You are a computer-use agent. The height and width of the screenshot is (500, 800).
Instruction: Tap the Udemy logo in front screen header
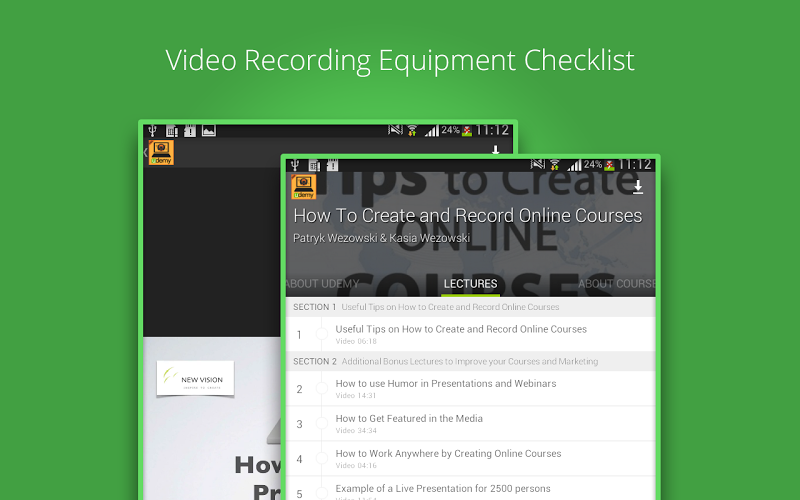pyautogui.click(x=304, y=187)
